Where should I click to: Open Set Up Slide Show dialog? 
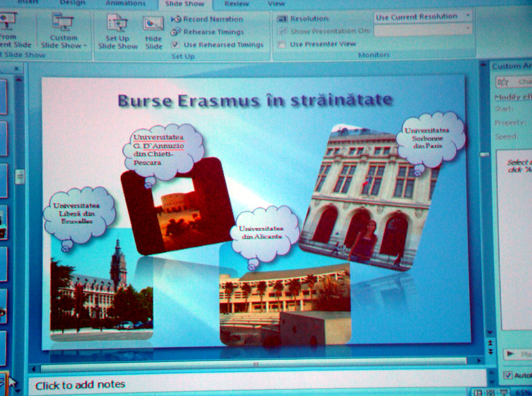(x=118, y=31)
